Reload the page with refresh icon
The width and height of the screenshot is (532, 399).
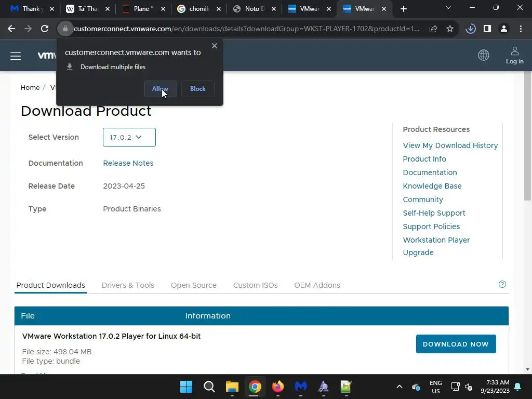45,29
